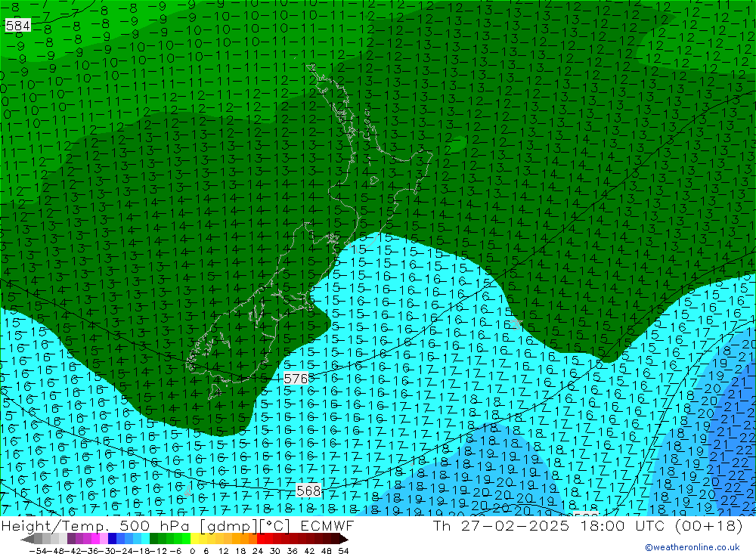Click the '0' legend value
This screenshot has height=554, width=756.
tap(192, 551)
